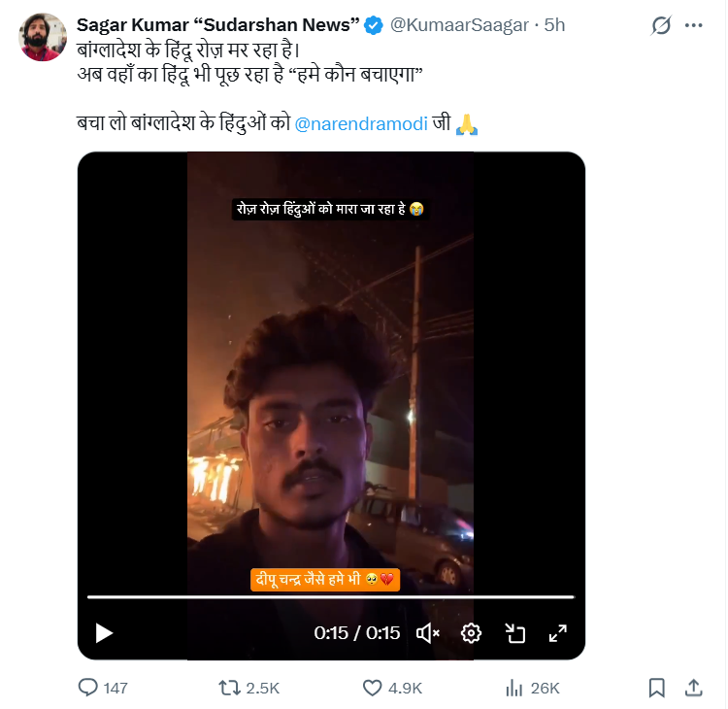Reply to the post with 147 replies
Image resolution: width=728 pixels, height=709 pixels.
tap(88, 688)
